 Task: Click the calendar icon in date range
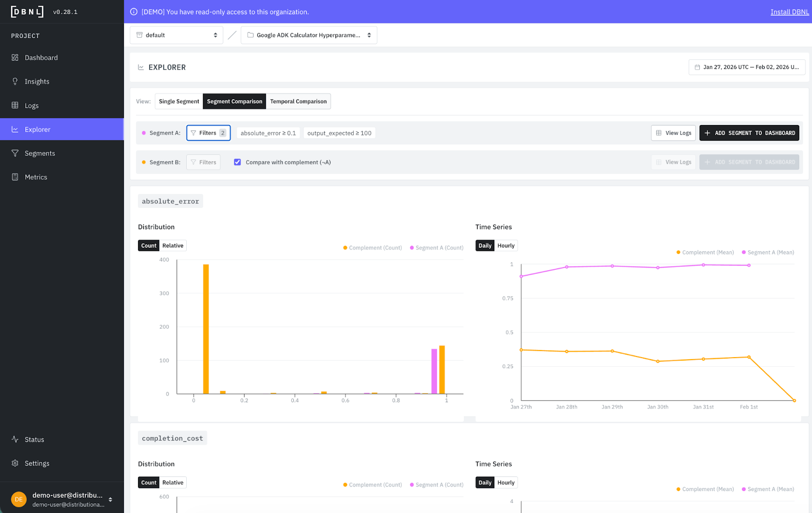697,67
